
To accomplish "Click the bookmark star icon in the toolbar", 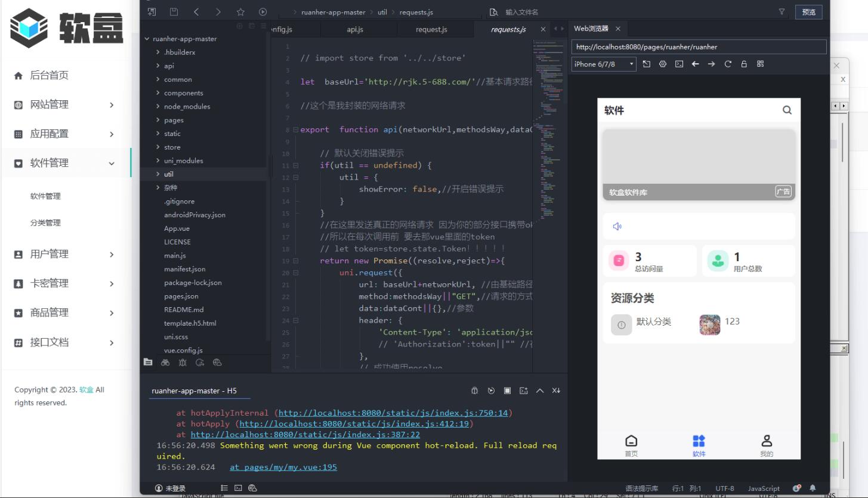I will point(240,12).
